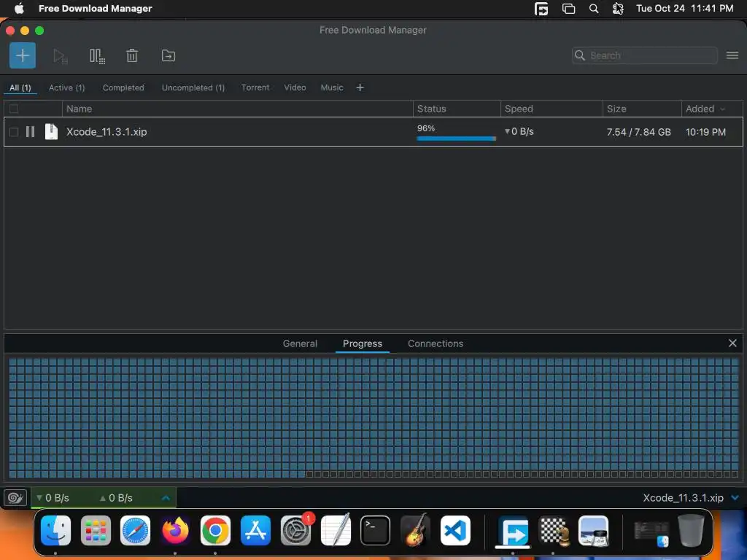Viewport: 747px width, 560px height.
Task: Open Spotlight search in menu bar
Action: coord(594,9)
